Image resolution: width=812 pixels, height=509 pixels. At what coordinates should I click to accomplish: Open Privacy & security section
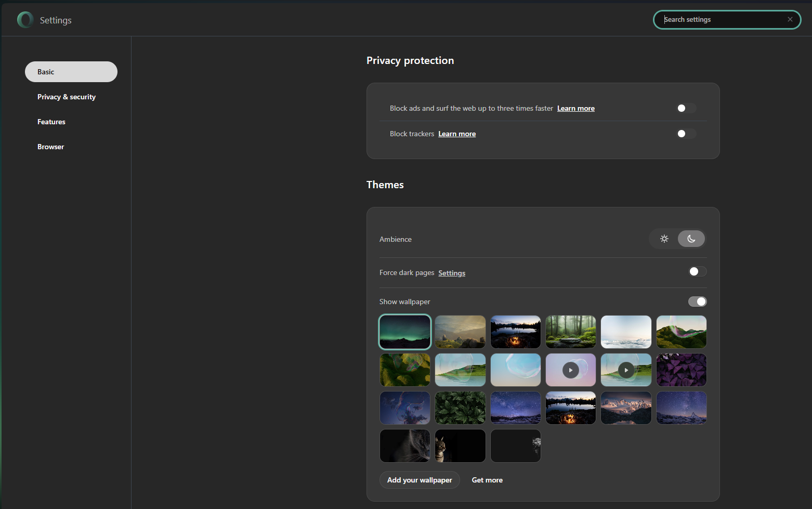(x=67, y=97)
